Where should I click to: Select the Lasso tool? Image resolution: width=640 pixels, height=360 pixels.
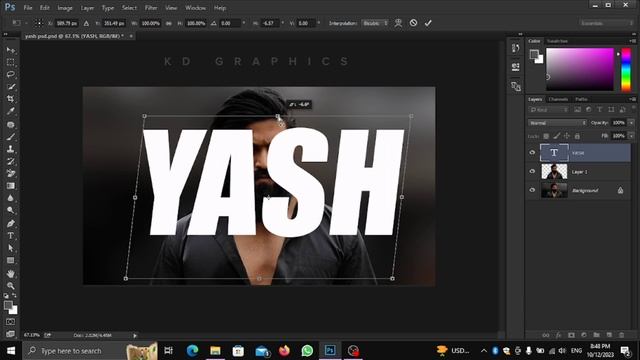tap(11, 74)
